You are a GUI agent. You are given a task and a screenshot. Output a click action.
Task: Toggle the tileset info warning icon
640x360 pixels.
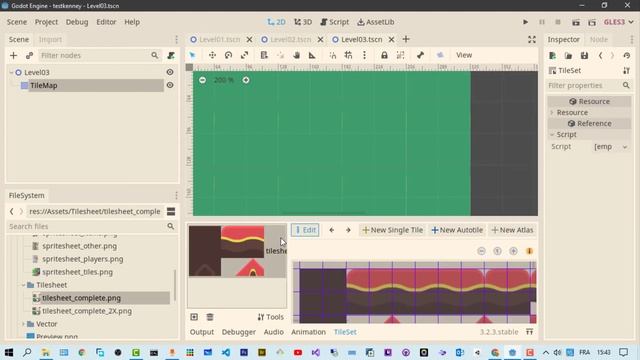(x=529, y=251)
